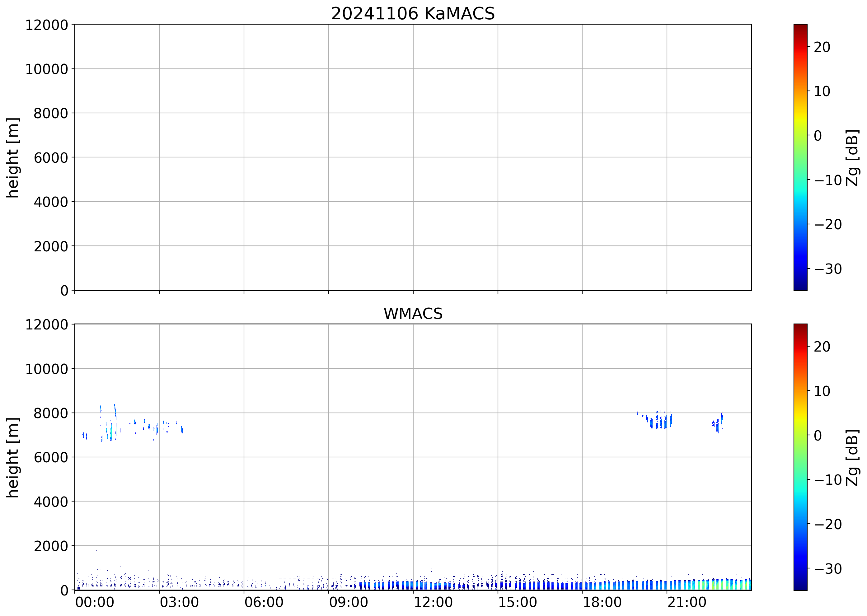Click the '12:00' time axis tick label

tap(433, 602)
